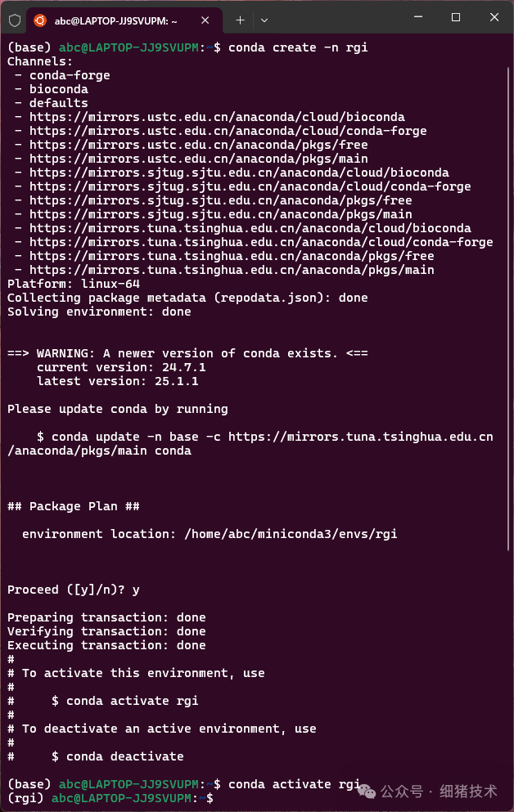Open a new terminal tab with the plus icon

tap(238, 20)
